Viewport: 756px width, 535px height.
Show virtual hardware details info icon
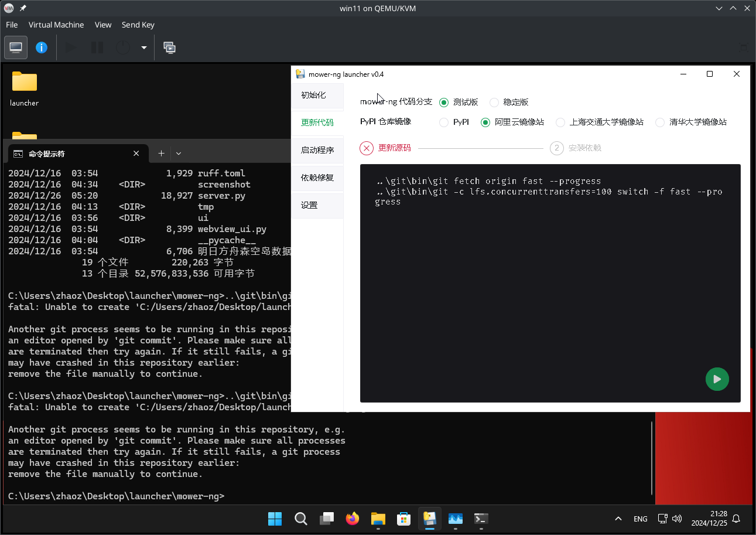pos(42,47)
